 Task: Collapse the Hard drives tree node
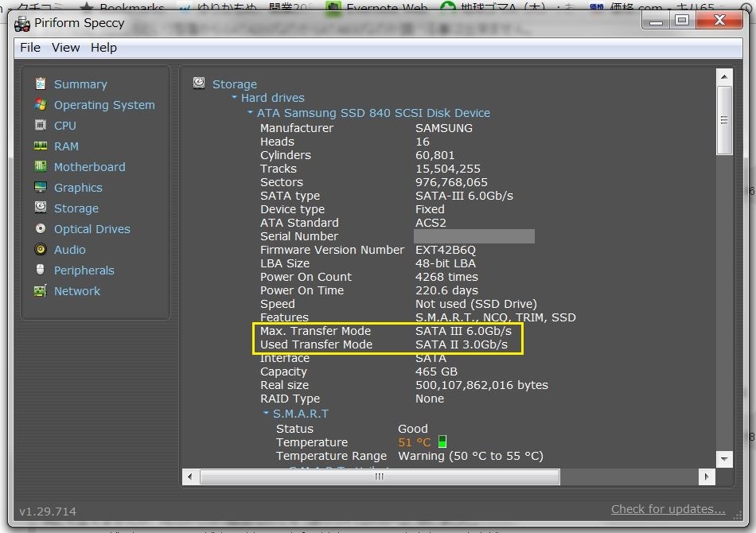[234, 97]
